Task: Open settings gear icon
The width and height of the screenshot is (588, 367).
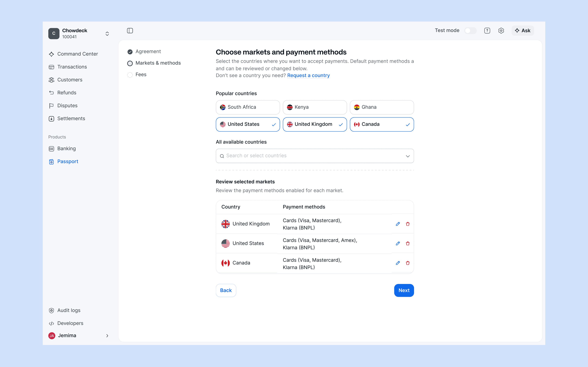Action: pos(501,31)
